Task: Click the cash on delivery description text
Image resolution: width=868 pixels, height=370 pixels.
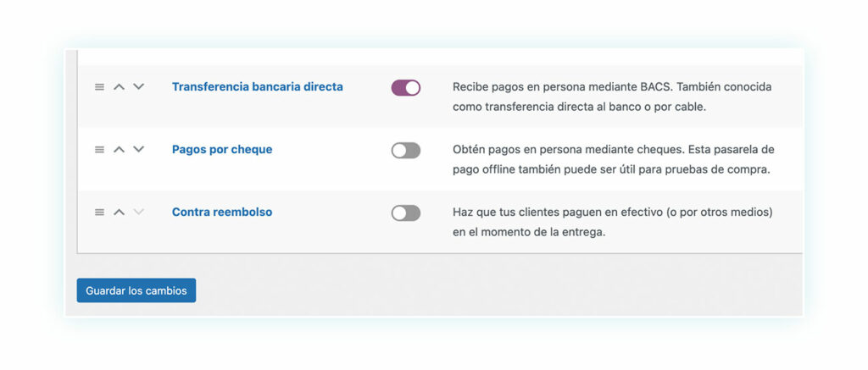Action: 612,222
